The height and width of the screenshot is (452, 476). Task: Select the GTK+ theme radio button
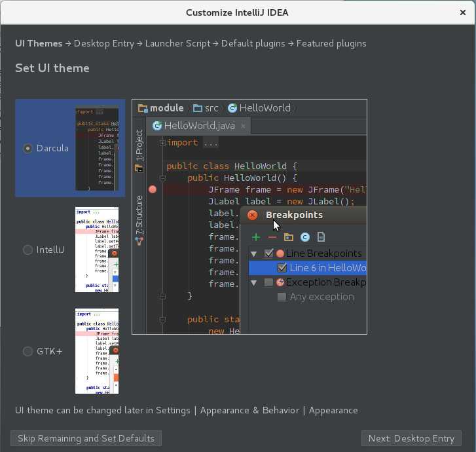(27, 352)
